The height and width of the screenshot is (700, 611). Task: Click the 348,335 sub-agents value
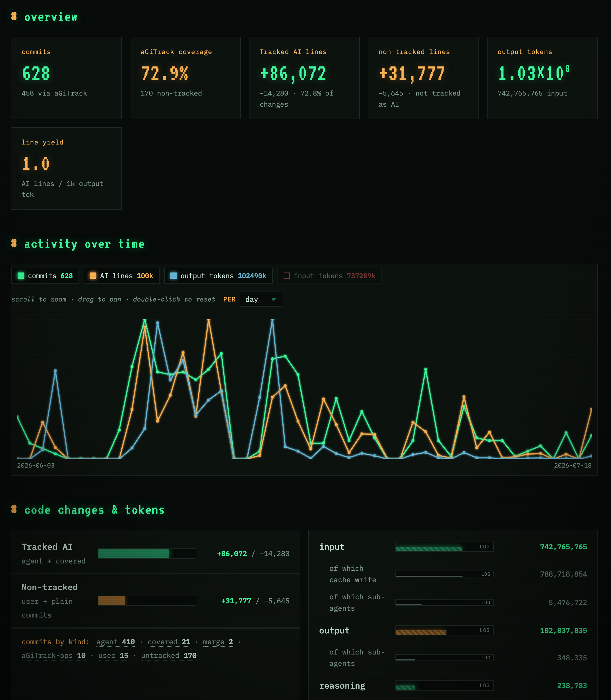(572, 658)
